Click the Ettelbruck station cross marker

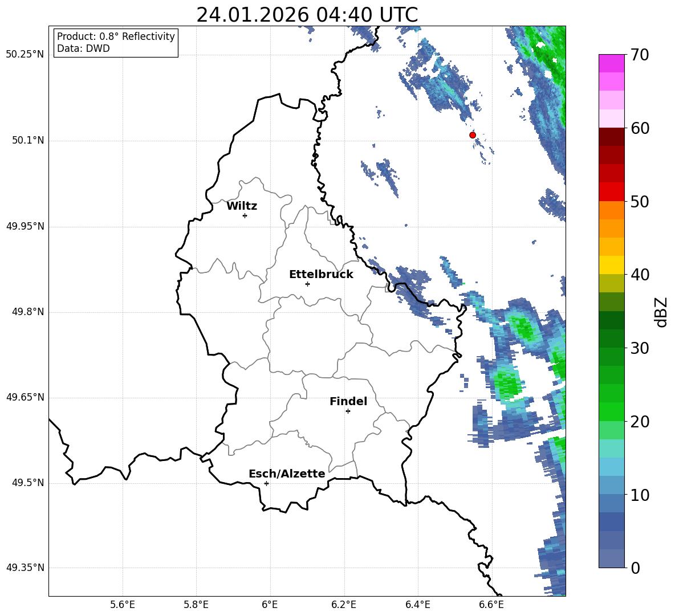307,284
